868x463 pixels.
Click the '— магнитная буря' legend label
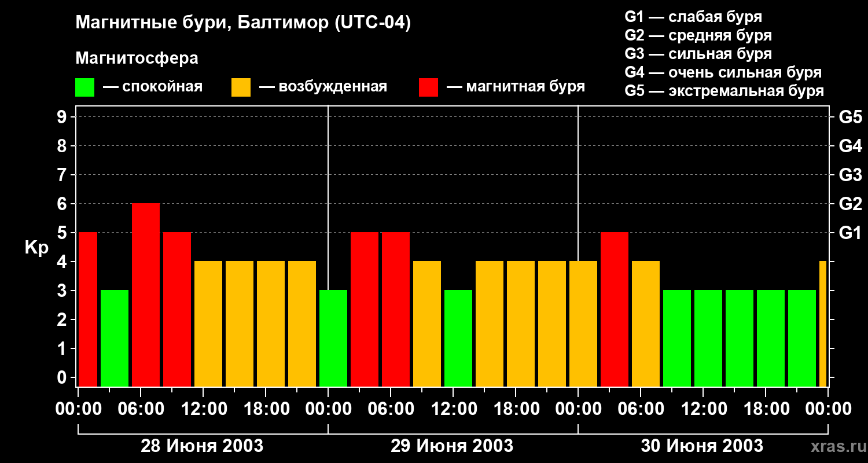pyautogui.click(x=516, y=87)
